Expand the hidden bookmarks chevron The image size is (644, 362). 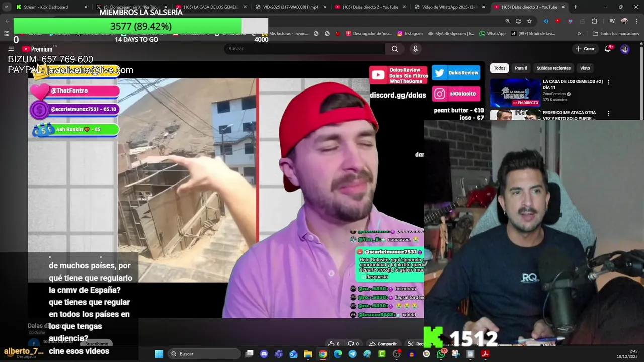click(579, 34)
